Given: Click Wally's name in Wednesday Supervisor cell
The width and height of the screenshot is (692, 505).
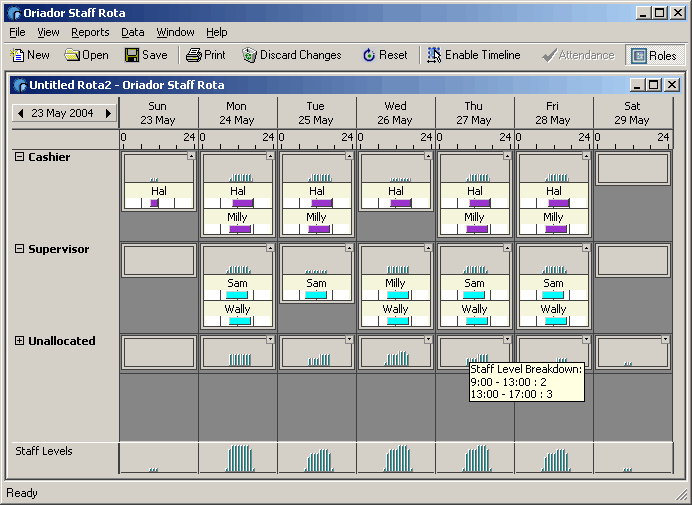Looking at the screenshot, I should click(395, 309).
